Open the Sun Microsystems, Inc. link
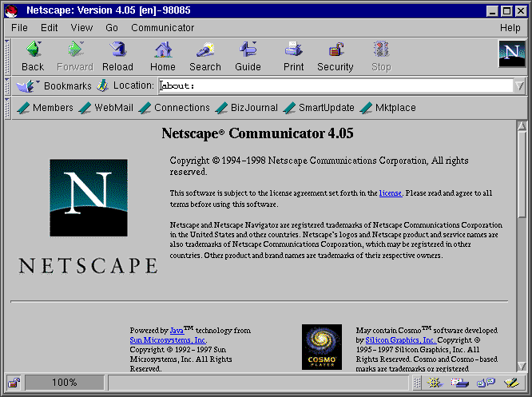The width and height of the screenshot is (532, 397). 168,340
